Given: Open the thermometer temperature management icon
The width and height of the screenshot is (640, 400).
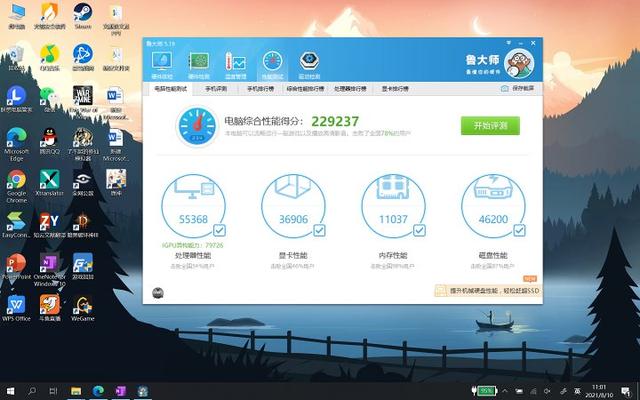Looking at the screenshot, I should [x=236, y=64].
